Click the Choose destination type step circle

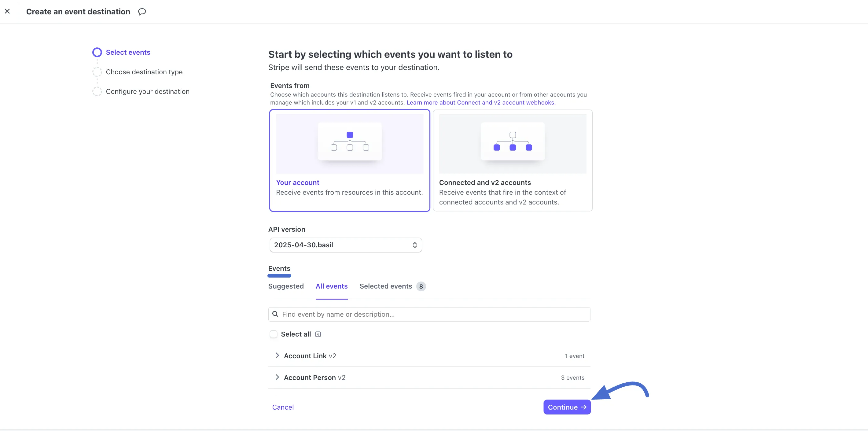pyautogui.click(x=97, y=72)
